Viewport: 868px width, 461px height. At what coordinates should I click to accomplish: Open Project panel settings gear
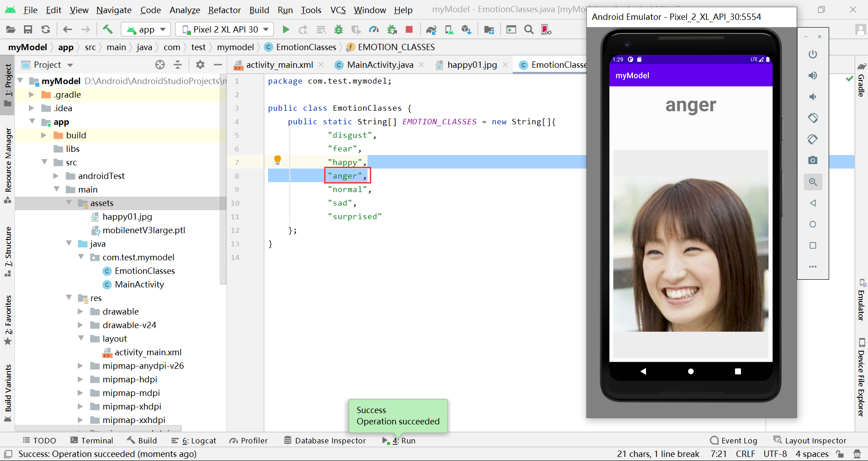coord(200,65)
